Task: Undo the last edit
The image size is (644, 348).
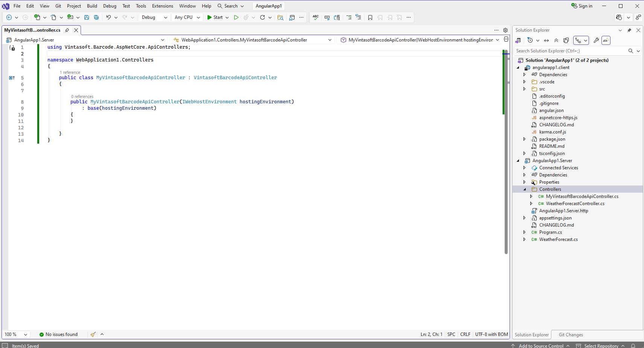Action: point(108,17)
